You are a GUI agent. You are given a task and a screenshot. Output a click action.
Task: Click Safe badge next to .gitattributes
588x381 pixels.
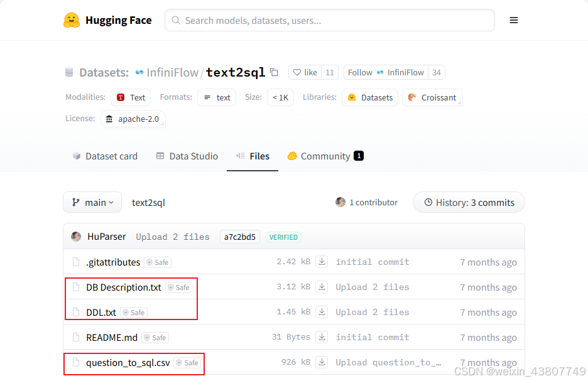[158, 262]
